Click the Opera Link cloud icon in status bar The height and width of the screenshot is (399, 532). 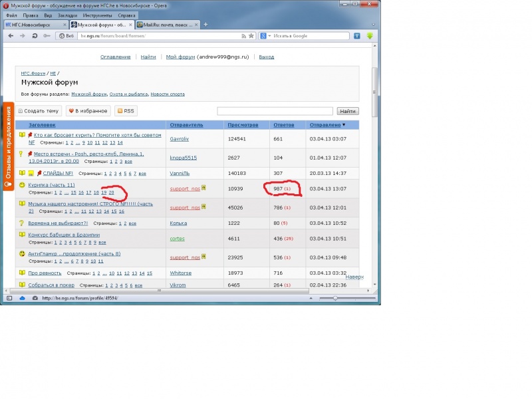(x=22, y=298)
